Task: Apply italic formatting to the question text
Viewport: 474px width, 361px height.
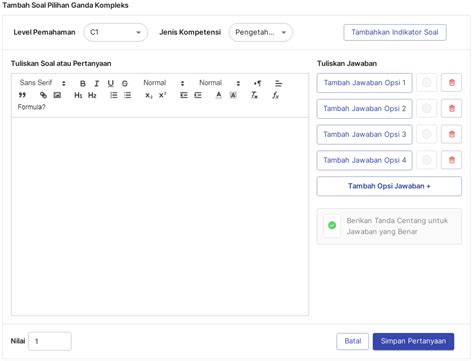Action: point(97,83)
